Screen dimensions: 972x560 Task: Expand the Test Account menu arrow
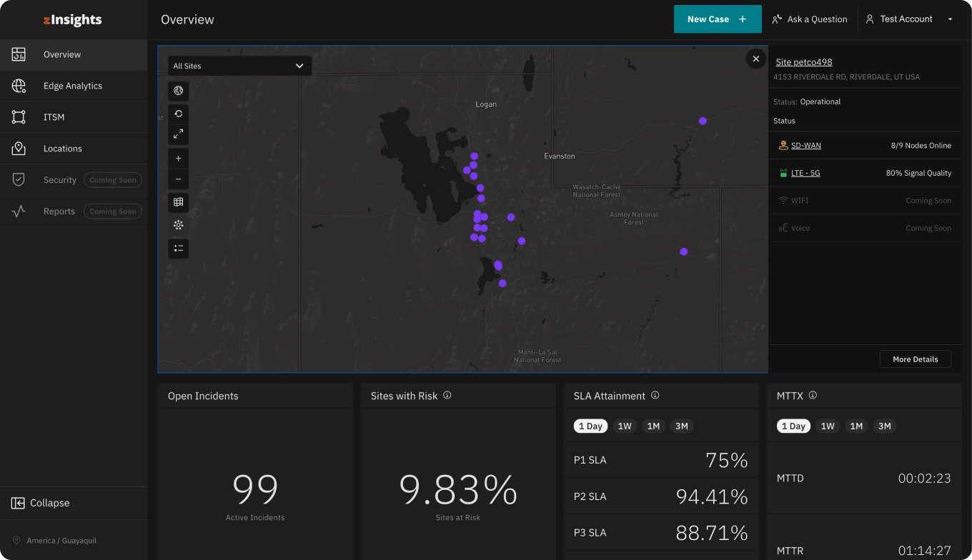(950, 19)
